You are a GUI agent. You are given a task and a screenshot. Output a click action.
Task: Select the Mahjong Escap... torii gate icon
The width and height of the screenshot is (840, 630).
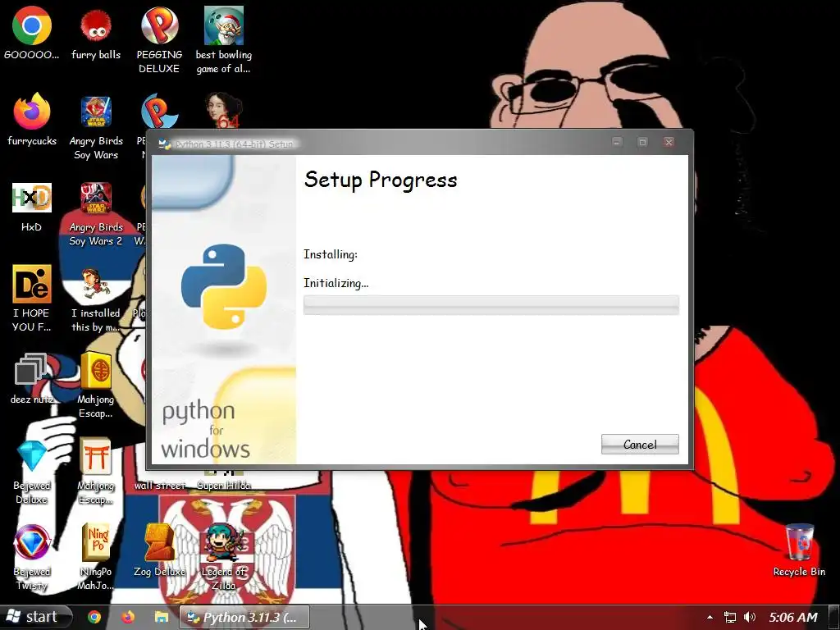tap(96, 472)
